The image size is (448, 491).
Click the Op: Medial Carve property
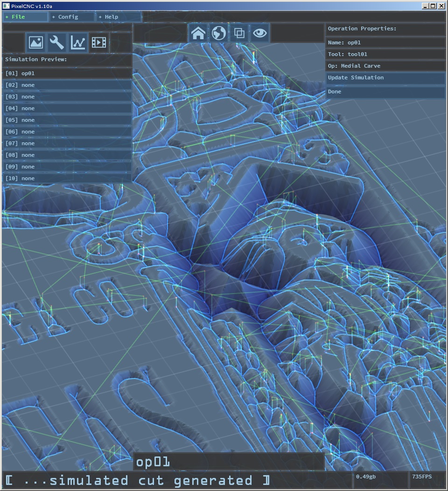[x=385, y=66]
